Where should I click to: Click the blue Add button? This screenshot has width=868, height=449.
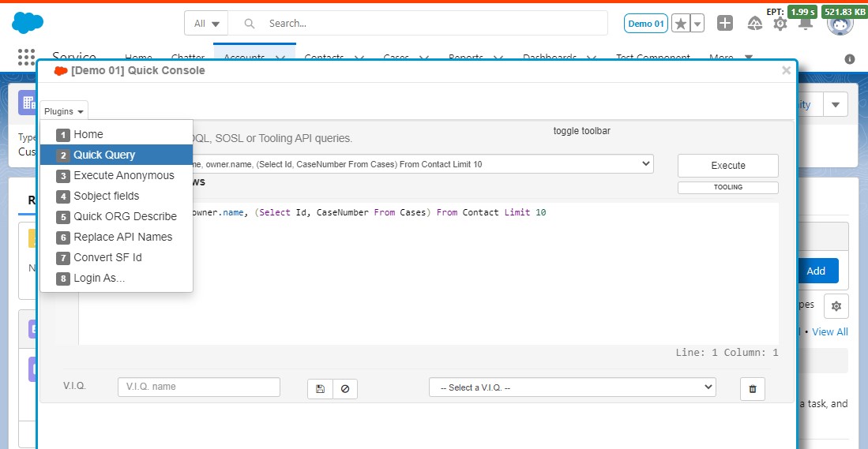point(816,271)
